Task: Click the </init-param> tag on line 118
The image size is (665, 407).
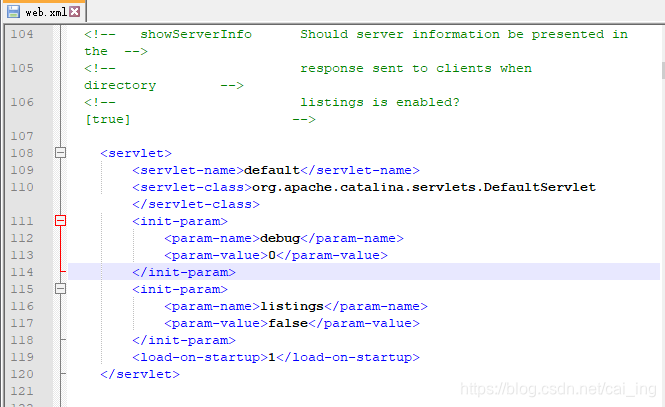Action: coord(184,340)
